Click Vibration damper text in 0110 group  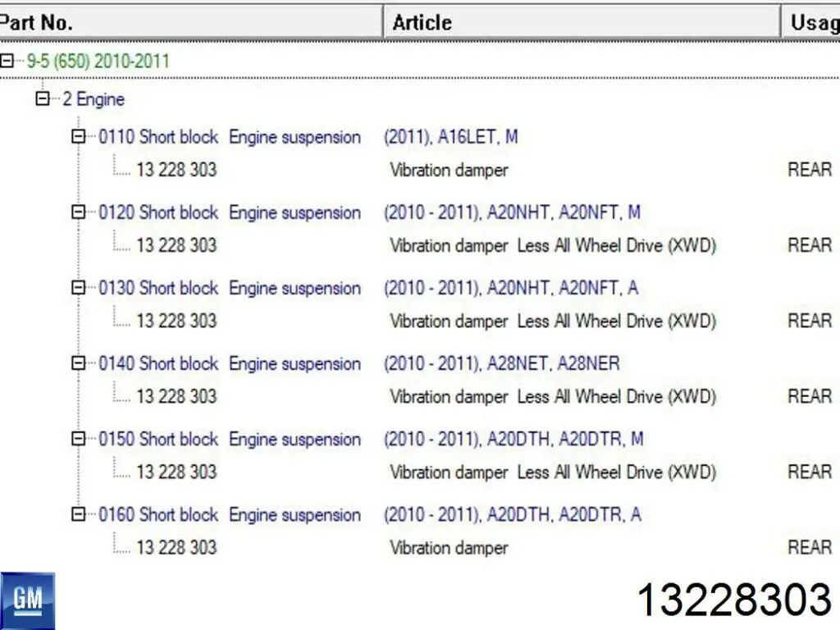tap(449, 171)
